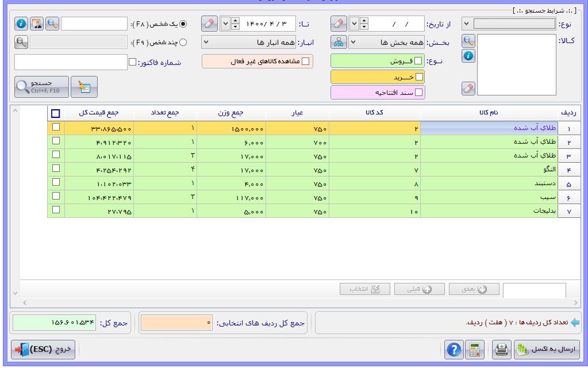Image resolution: width=588 pixels, height=368 pixels.
Task: Tick the purchase (خرید) checkbox
Action: (x=419, y=76)
